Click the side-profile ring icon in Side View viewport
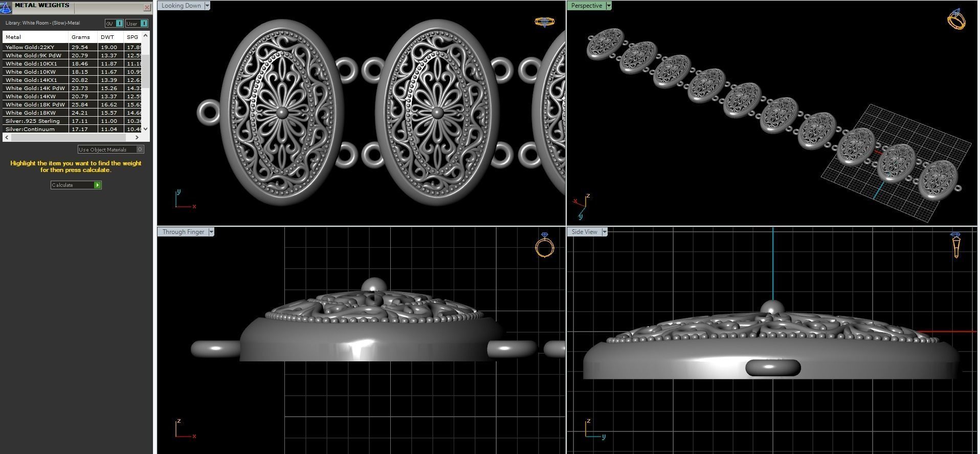This screenshot has width=980, height=454. 955,245
